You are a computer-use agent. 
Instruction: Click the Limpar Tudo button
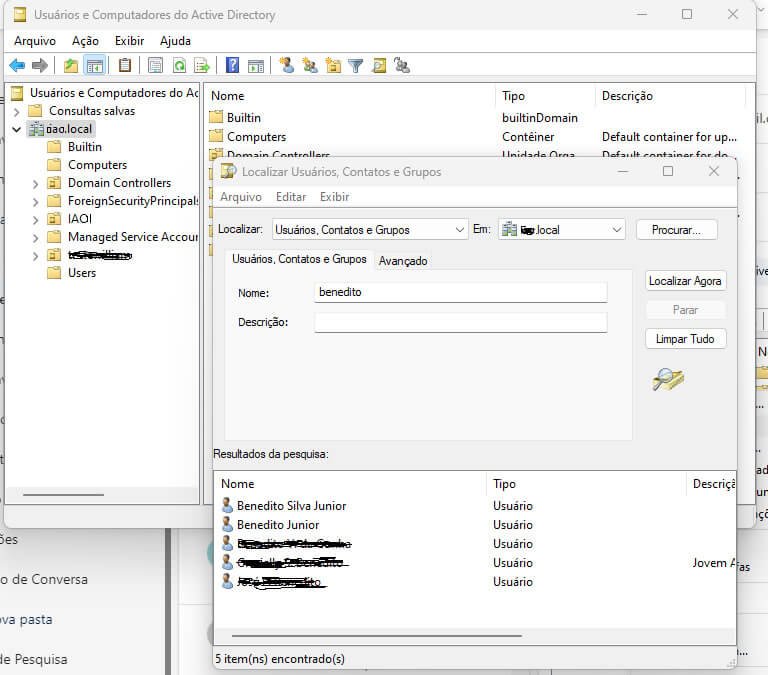[685, 338]
